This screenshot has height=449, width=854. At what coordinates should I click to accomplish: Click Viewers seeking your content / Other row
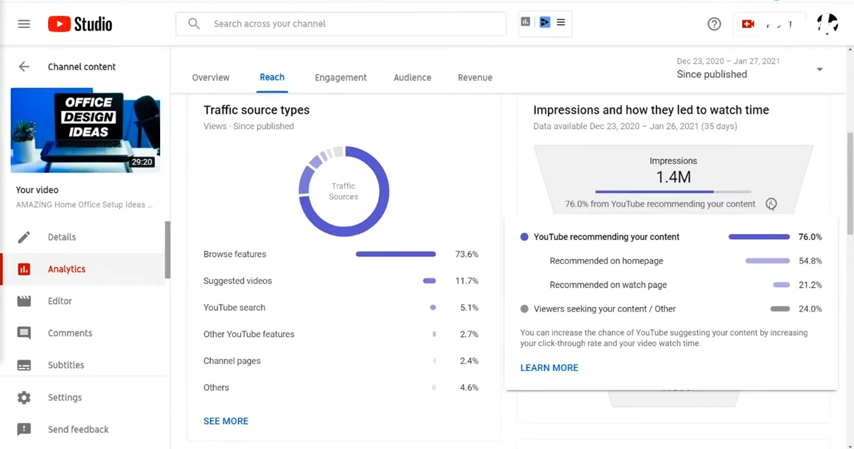(671, 309)
